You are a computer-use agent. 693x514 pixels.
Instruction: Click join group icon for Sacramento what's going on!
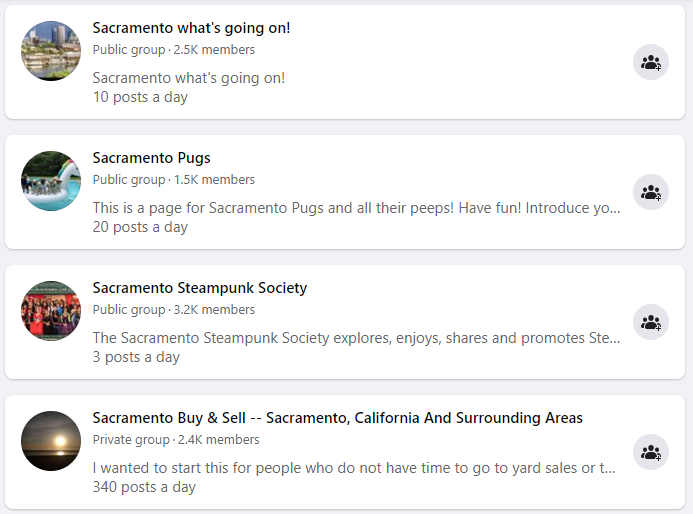pos(651,62)
